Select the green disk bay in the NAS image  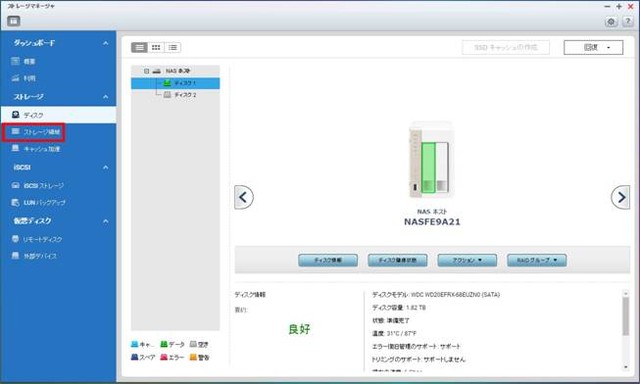428,168
